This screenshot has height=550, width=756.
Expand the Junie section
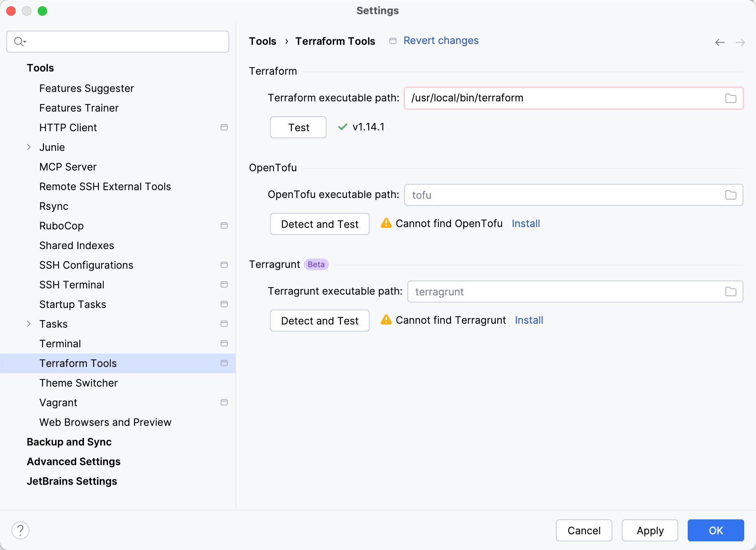(29, 147)
